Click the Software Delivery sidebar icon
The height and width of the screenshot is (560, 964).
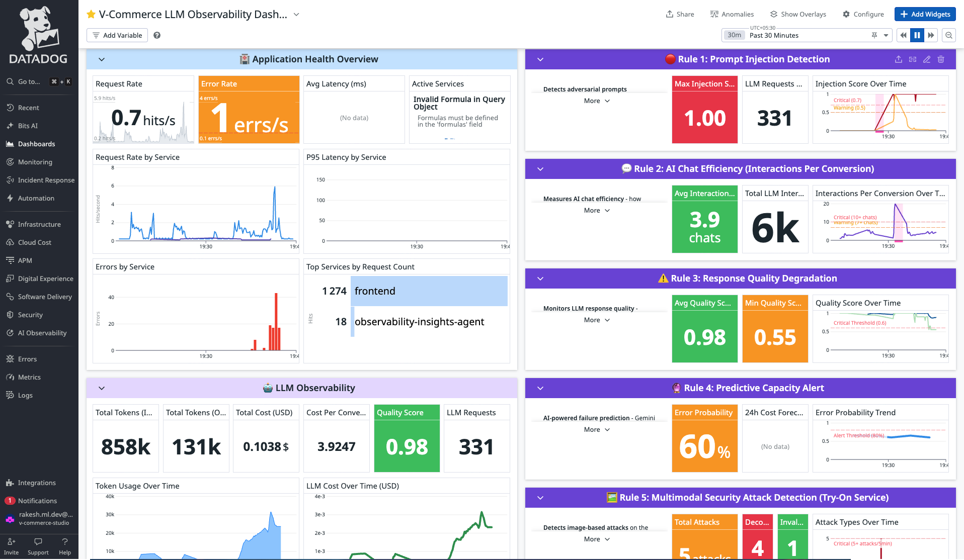(x=10, y=297)
